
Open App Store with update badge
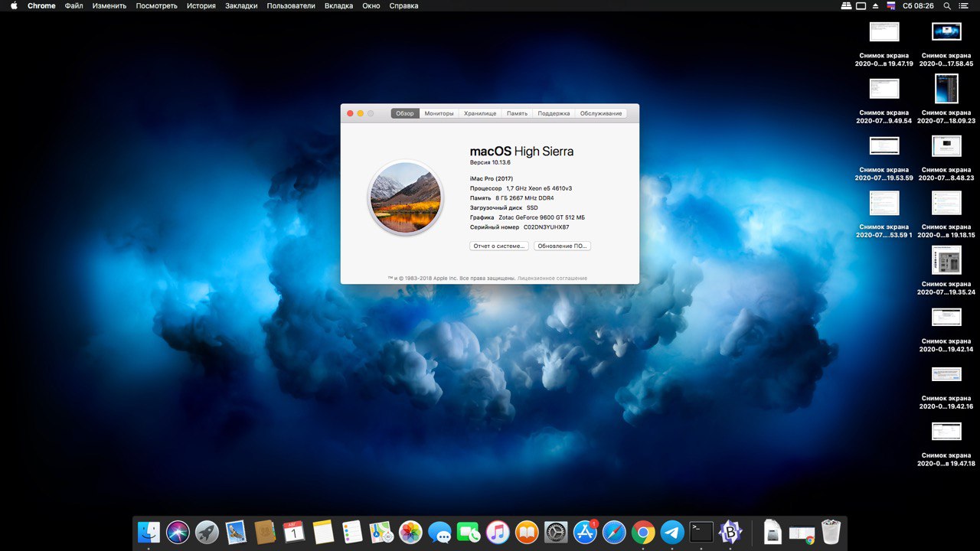pos(585,532)
